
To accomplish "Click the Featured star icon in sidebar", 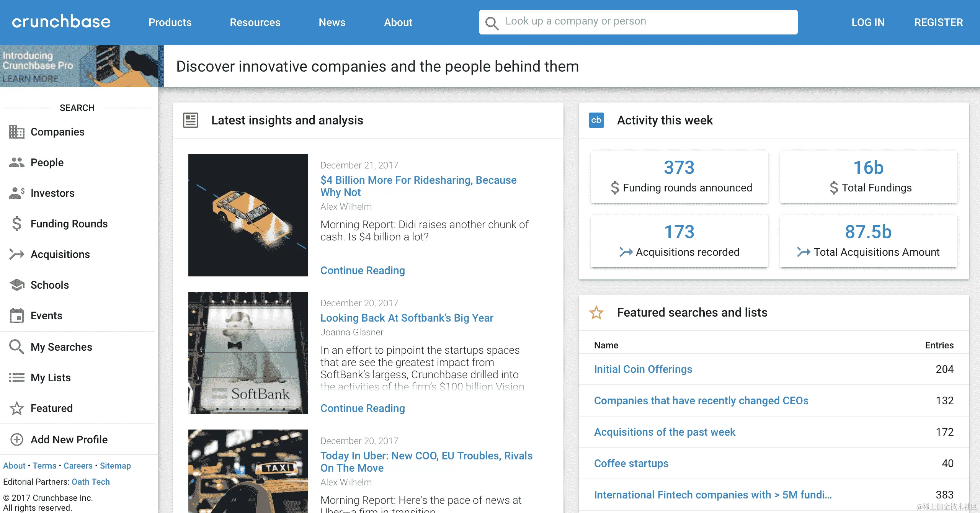I will coord(16,408).
